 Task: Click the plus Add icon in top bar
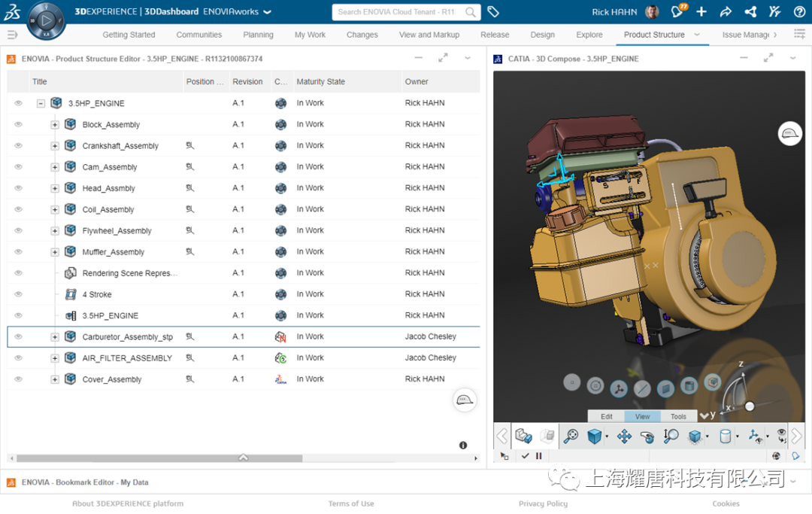pos(701,11)
